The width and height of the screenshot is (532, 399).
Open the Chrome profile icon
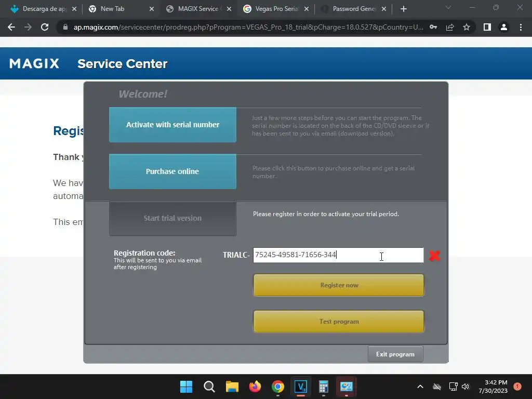click(504, 27)
